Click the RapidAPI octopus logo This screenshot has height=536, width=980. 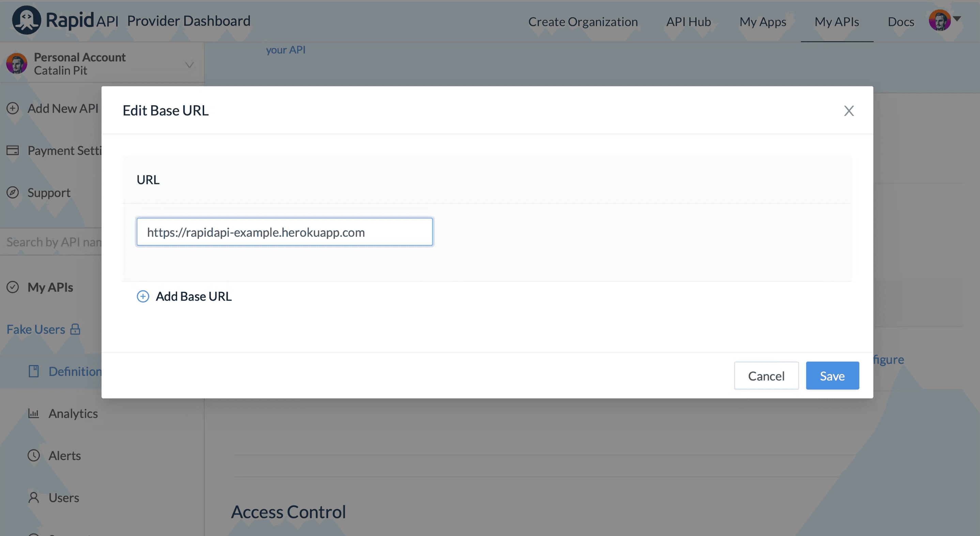click(26, 20)
